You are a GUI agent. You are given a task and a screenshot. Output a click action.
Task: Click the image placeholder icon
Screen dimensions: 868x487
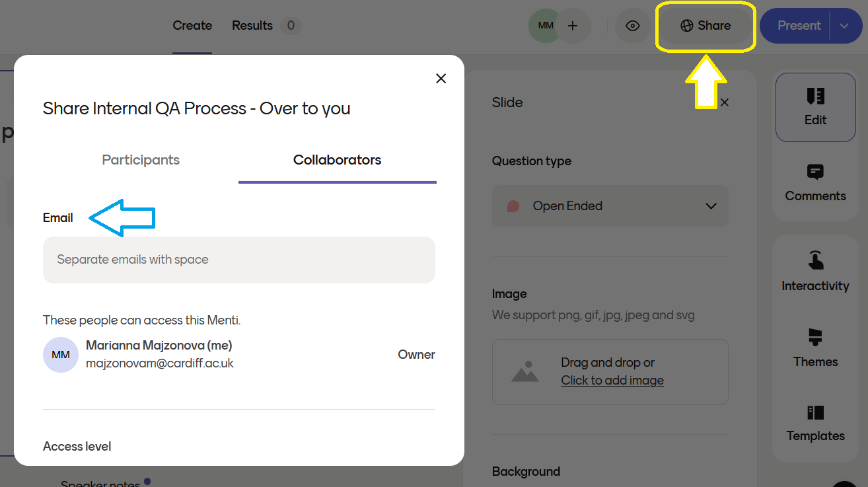pyautogui.click(x=525, y=372)
